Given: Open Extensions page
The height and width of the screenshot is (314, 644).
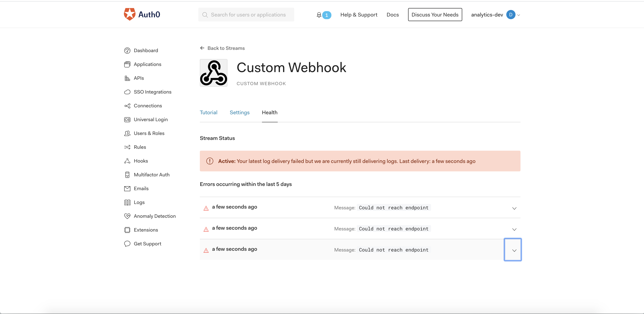Looking at the screenshot, I should [146, 230].
